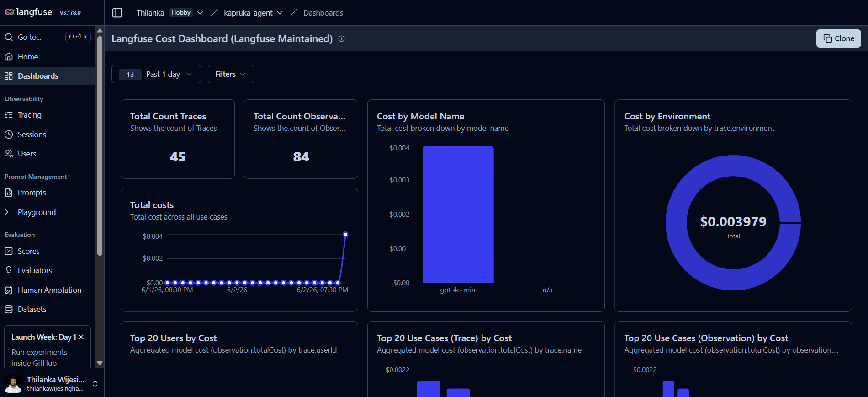
Task: Go to Sessions
Action: coord(48,134)
